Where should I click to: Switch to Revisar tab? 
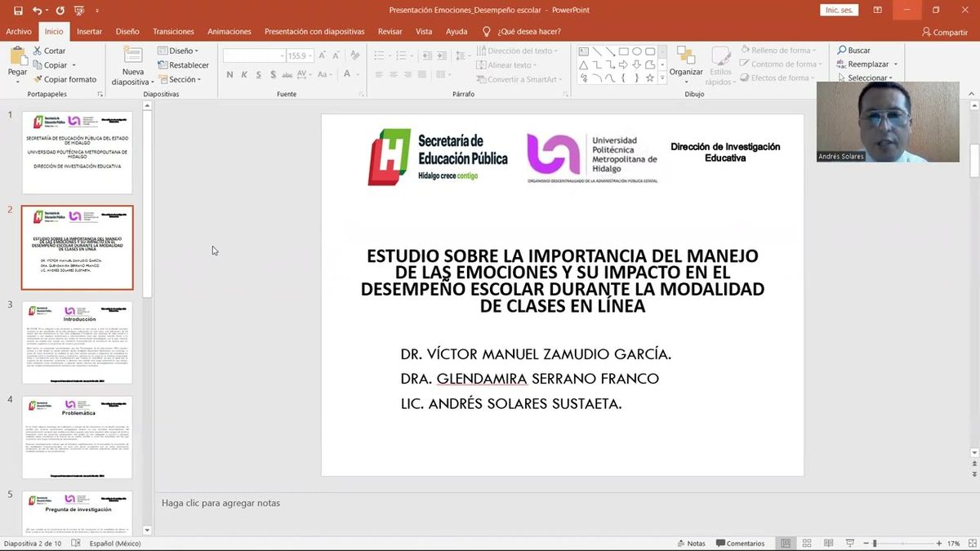(x=390, y=32)
